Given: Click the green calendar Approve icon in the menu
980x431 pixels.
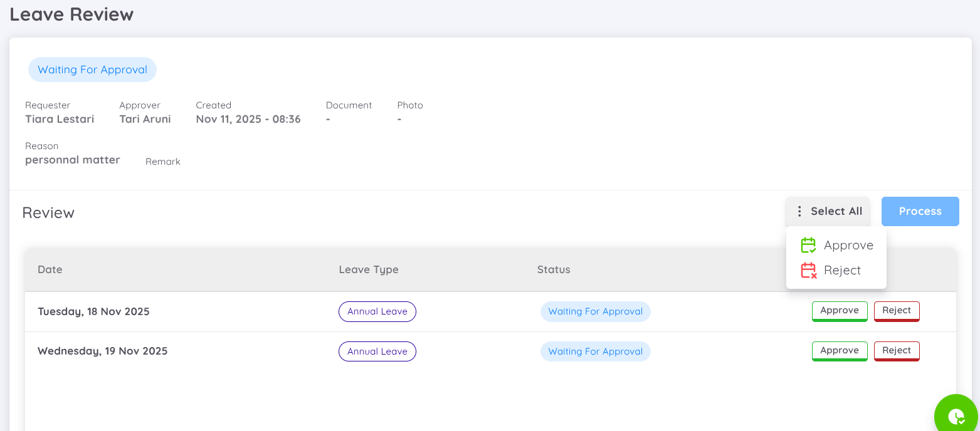Looking at the screenshot, I should 808,245.
